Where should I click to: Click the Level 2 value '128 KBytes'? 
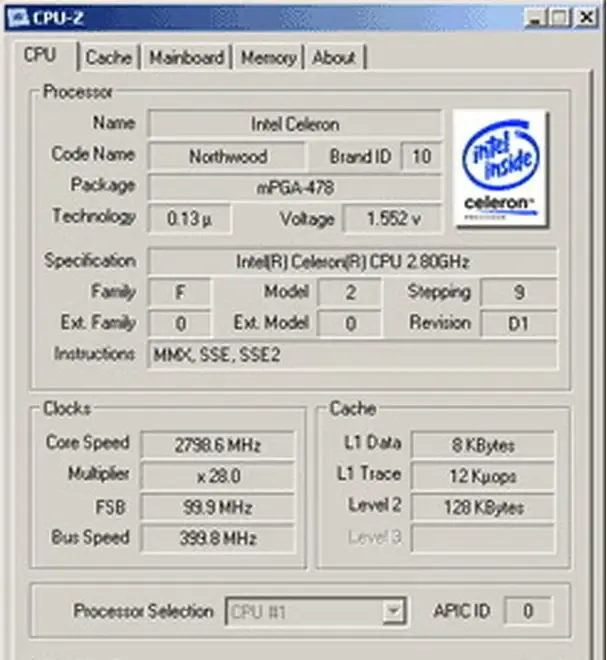(x=483, y=507)
